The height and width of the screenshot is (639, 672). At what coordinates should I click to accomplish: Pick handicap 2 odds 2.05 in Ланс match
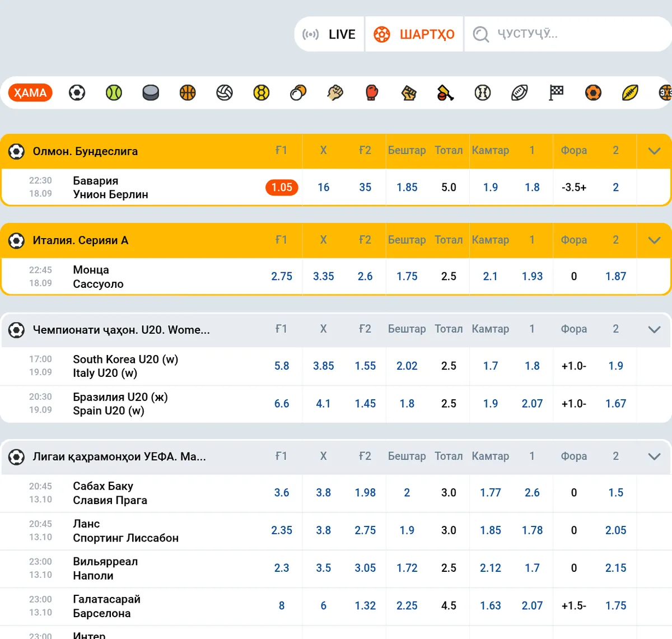(x=615, y=530)
